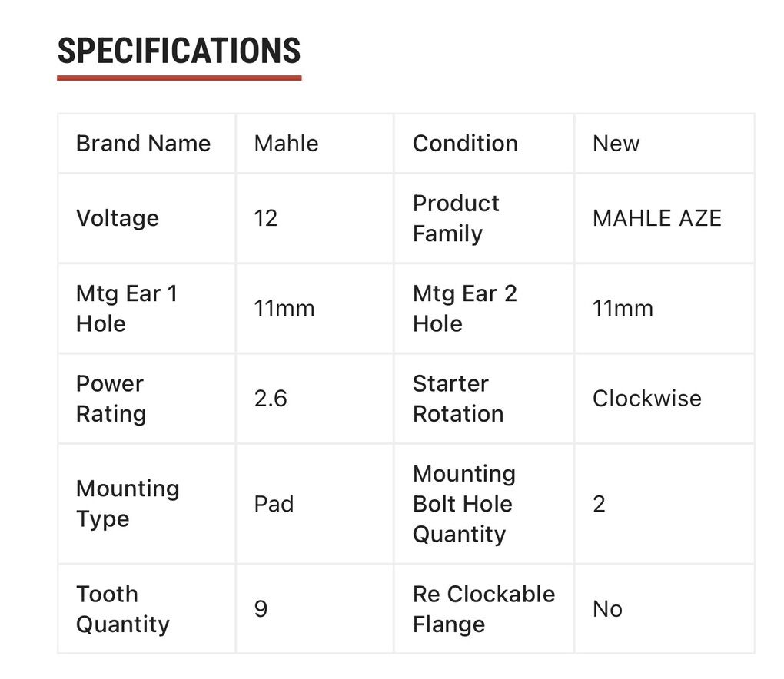
Task: Select the Condition label cell
Action: 465,144
